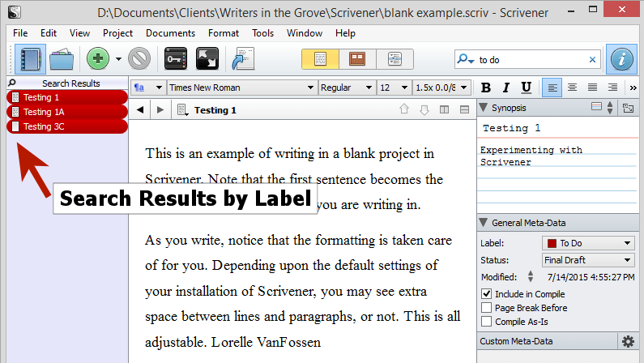Toggle the Inspector info button
This screenshot has width=644, height=363.
[x=621, y=59]
